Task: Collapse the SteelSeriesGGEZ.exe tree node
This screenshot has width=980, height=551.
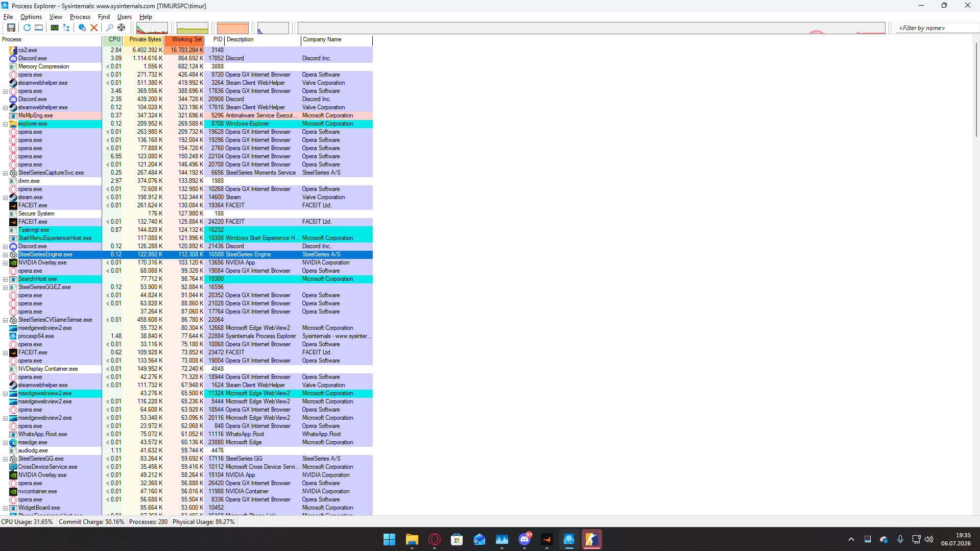Action: [6, 288]
